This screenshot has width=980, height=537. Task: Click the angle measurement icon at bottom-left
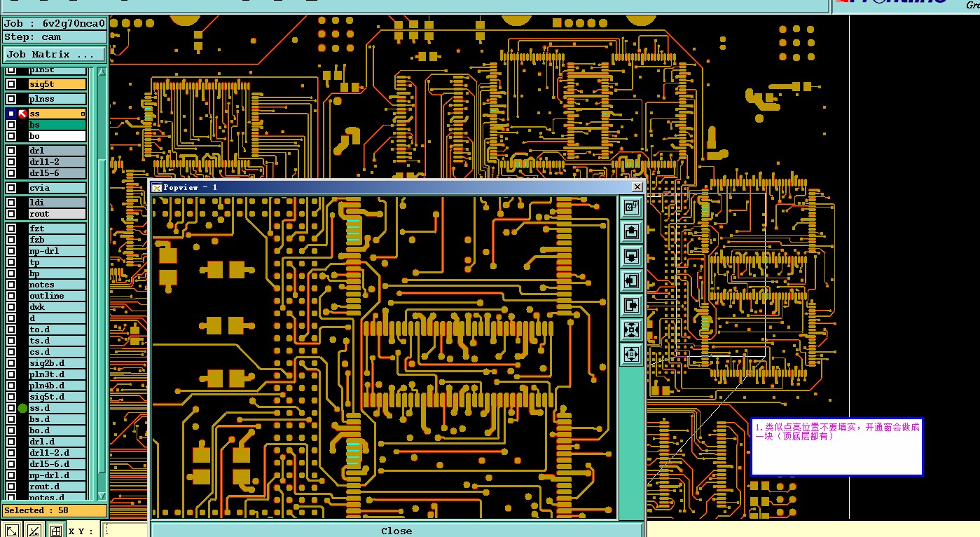pyautogui.click(x=34, y=531)
